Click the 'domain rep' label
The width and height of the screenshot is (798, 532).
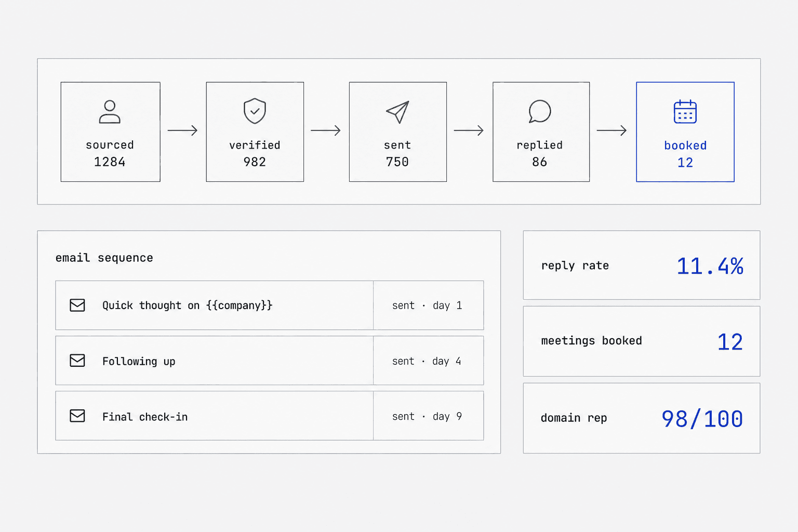574,418
